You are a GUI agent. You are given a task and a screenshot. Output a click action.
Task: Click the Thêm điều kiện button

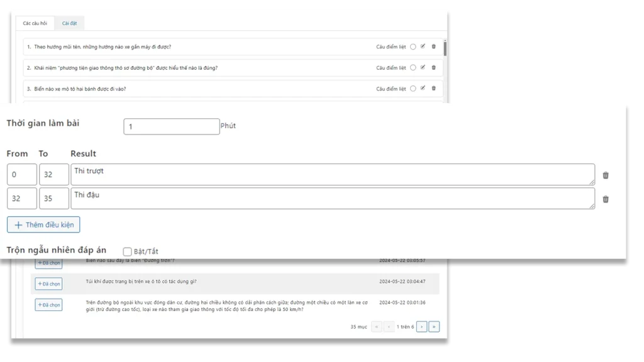43,224
